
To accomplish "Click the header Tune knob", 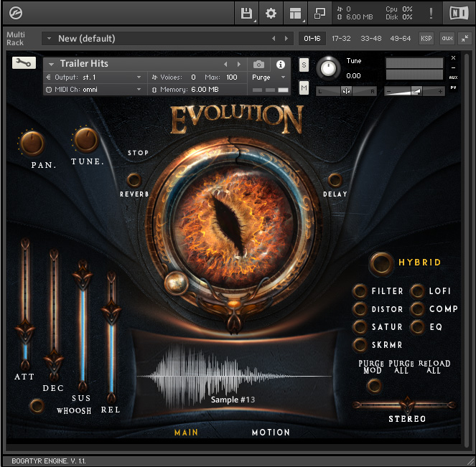I will tap(328, 68).
